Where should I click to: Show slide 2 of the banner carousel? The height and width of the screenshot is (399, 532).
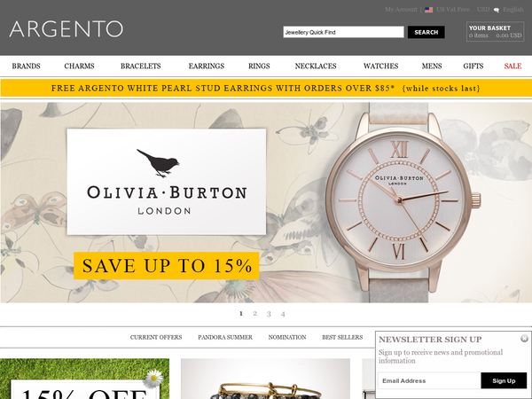254,314
